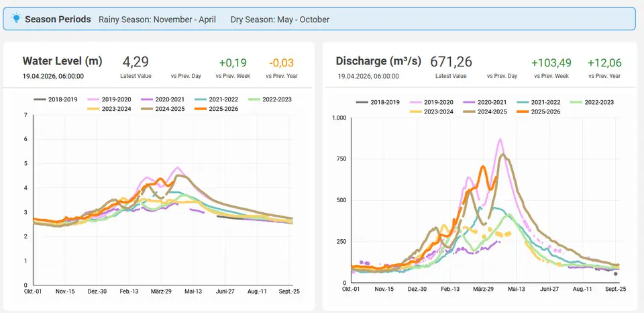This screenshot has height=313, width=644.
Task: Toggle 2018-2019 series in Discharge legend
Action: [x=378, y=102]
